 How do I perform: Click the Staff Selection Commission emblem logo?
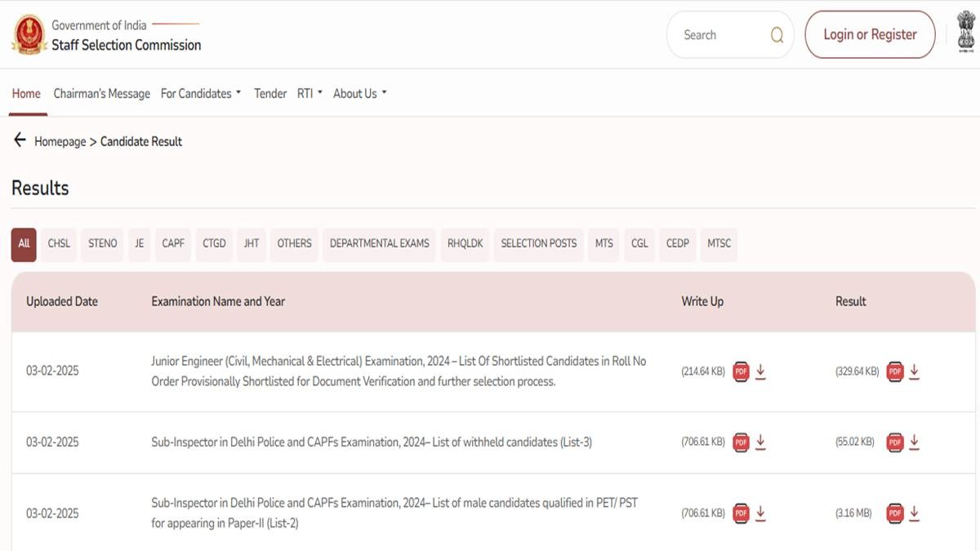tap(28, 34)
